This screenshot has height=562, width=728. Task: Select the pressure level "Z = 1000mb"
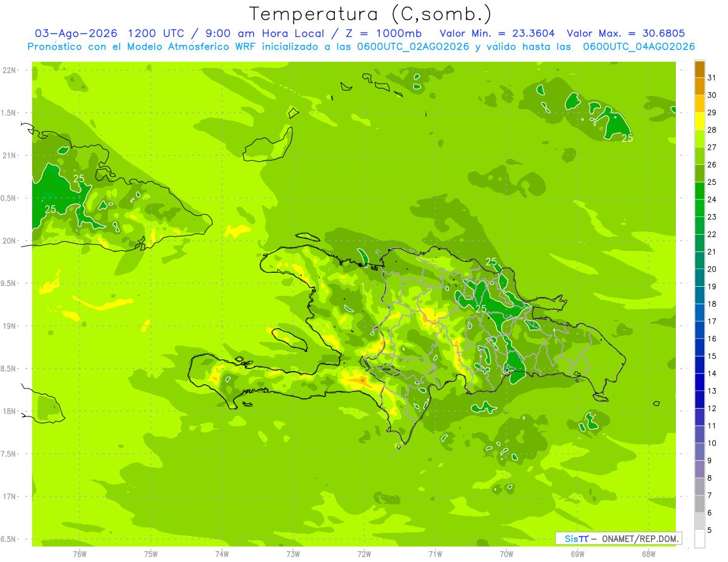[x=382, y=33]
